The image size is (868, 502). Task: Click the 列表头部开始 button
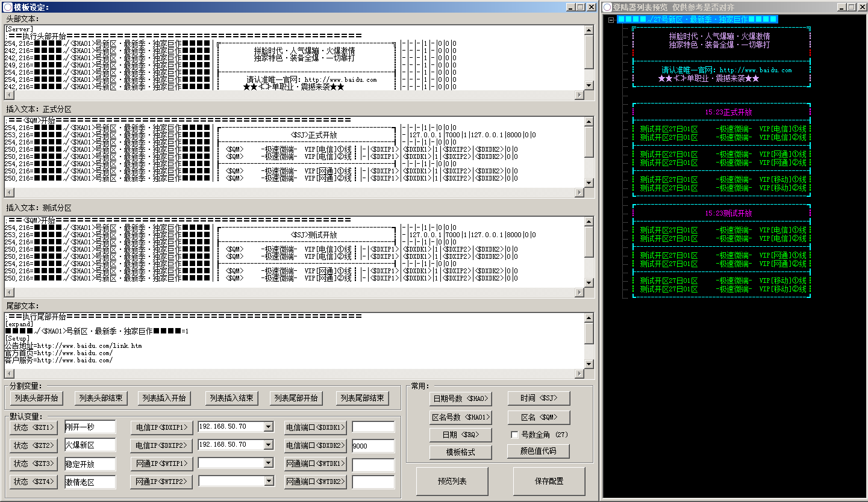coord(36,398)
